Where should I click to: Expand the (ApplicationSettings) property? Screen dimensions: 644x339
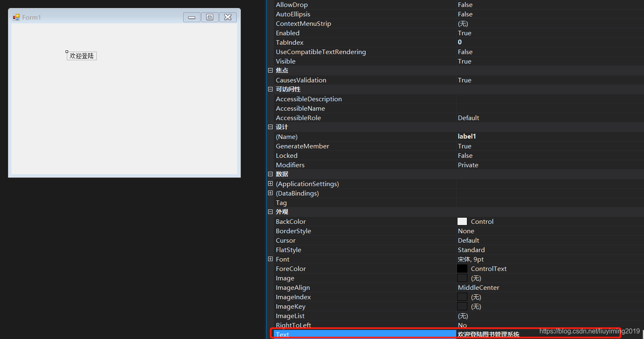270,184
